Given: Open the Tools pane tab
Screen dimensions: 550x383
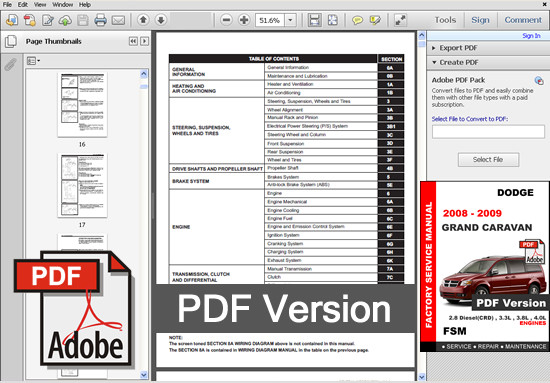Looking at the screenshot, I should tap(445, 20).
